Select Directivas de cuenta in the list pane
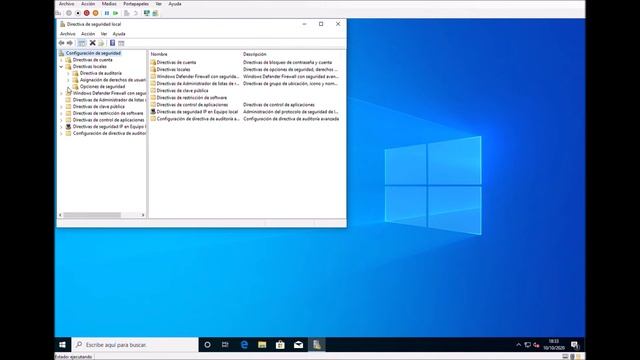 point(176,62)
